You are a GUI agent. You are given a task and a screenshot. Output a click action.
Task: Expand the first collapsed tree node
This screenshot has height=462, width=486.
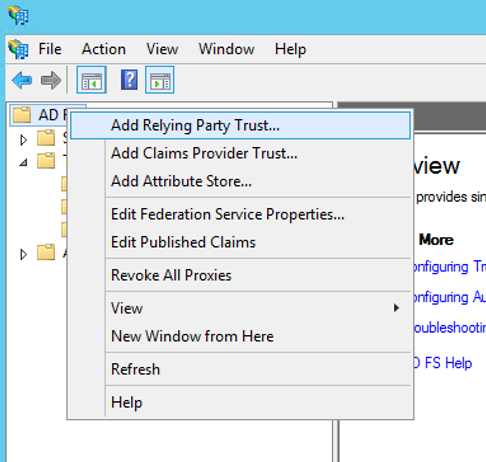point(23,140)
